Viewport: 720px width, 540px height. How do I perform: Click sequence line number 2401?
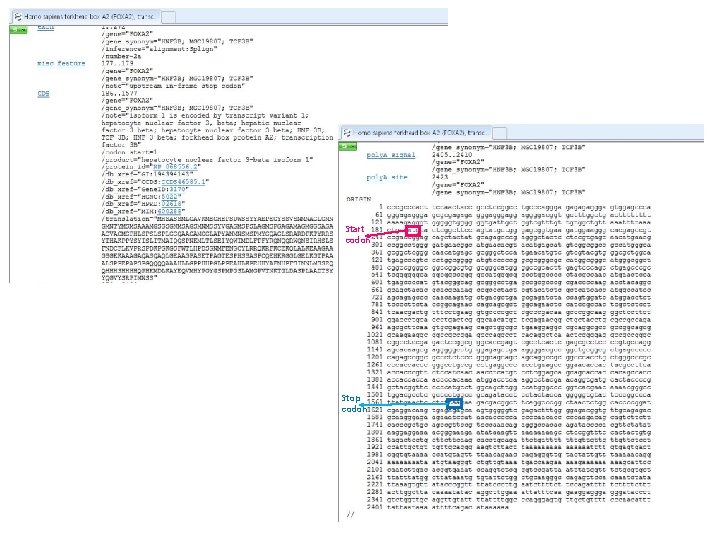click(x=375, y=507)
